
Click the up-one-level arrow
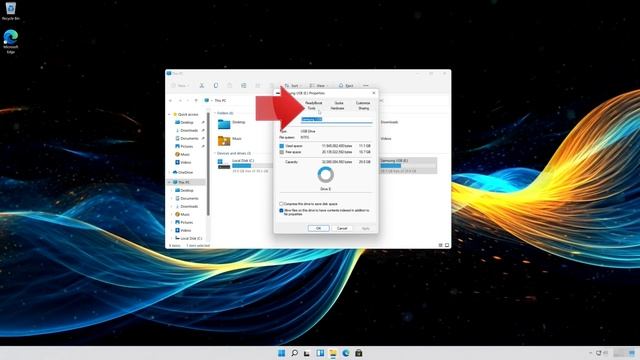click(x=196, y=100)
